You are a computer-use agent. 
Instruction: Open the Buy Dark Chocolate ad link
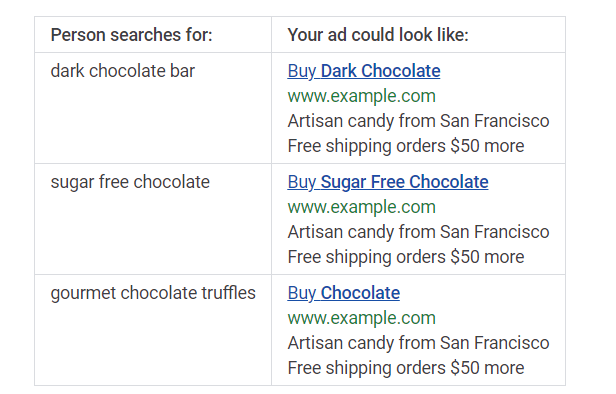(364, 71)
